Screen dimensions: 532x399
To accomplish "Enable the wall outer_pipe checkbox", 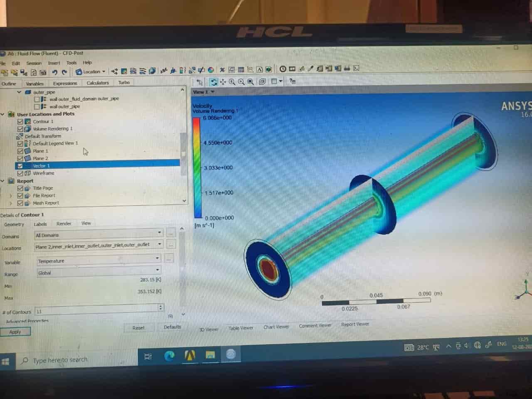I will coord(37,107).
